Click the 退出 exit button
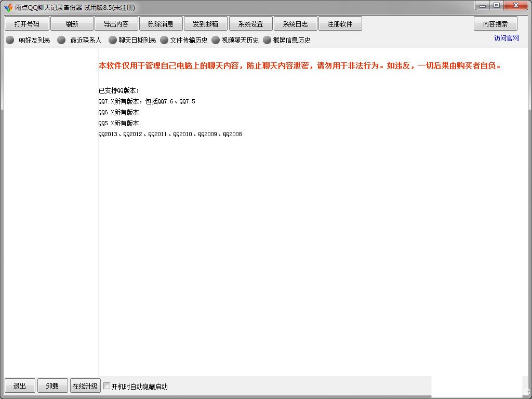The width and height of the screenshot is (532, 399). [x=20, y=386]
